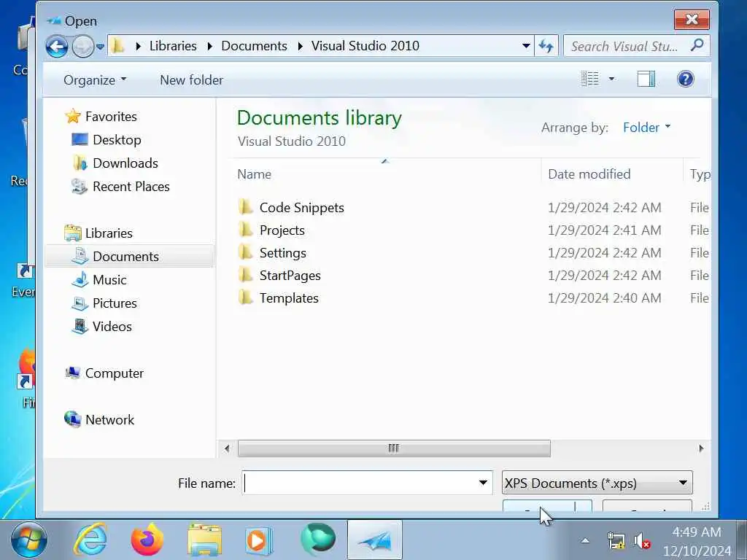Screen dimensions: 747x560
Task: Create a New folder
Action: (192, 80)
